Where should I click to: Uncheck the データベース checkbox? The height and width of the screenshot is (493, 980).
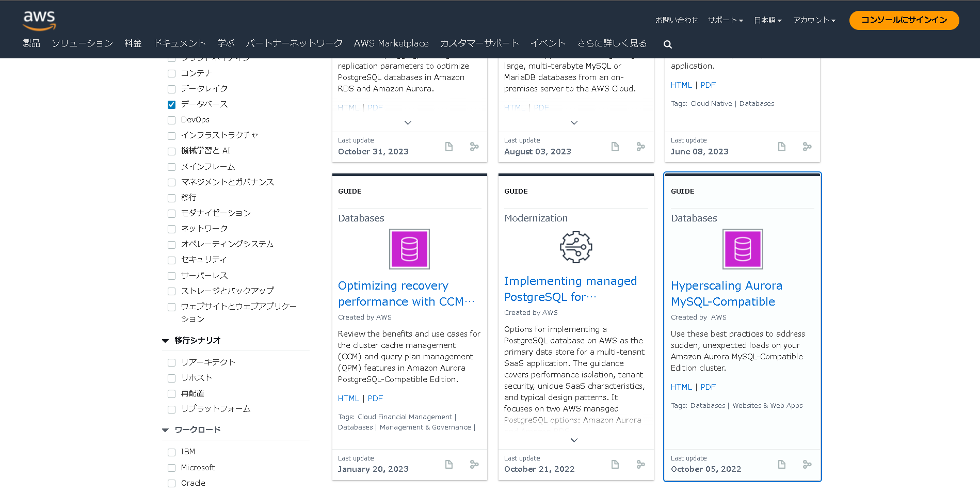[171, 105]
